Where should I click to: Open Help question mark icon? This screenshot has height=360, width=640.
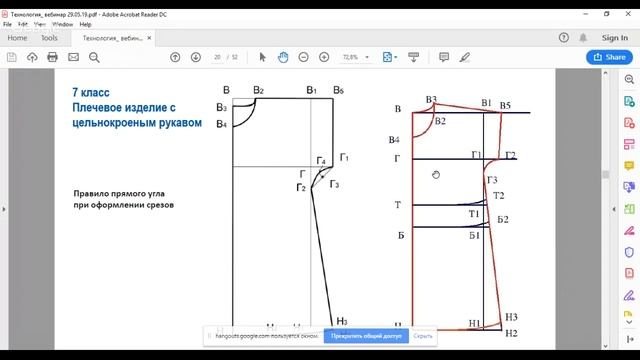coord(564,38)
